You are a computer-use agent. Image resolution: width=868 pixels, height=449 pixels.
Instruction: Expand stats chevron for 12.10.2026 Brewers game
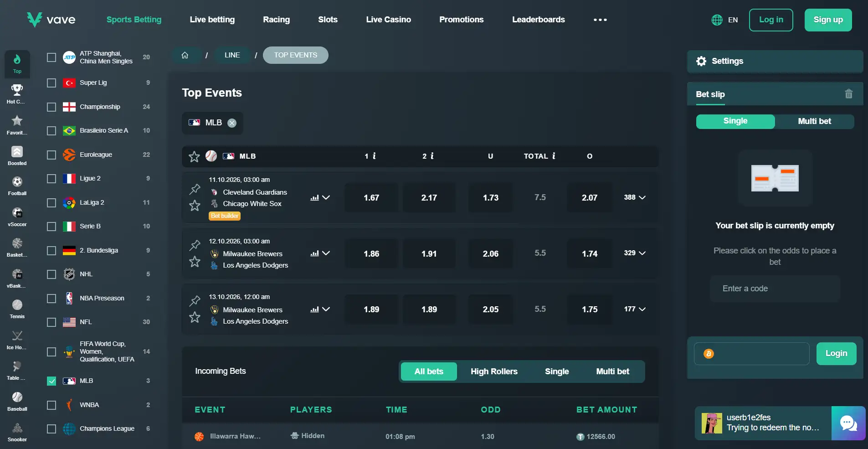[x=326, y=253]
